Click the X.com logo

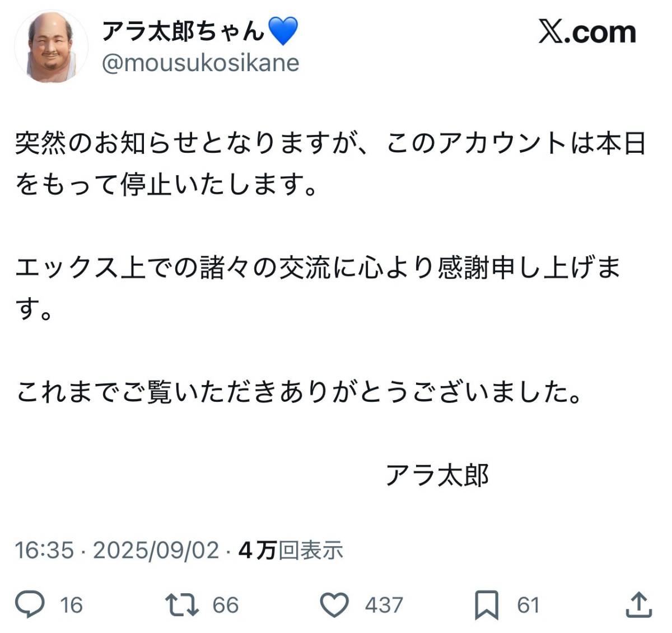coord(587,32)
